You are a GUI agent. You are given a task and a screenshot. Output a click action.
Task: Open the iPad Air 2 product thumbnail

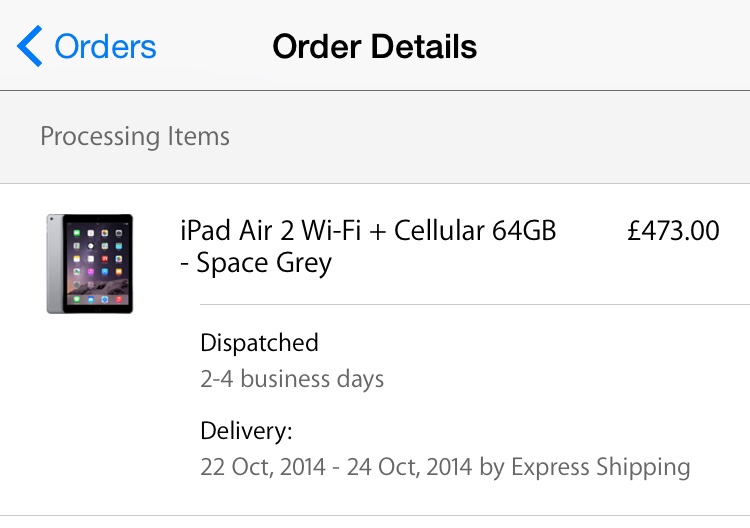click(x=89, y=263)
